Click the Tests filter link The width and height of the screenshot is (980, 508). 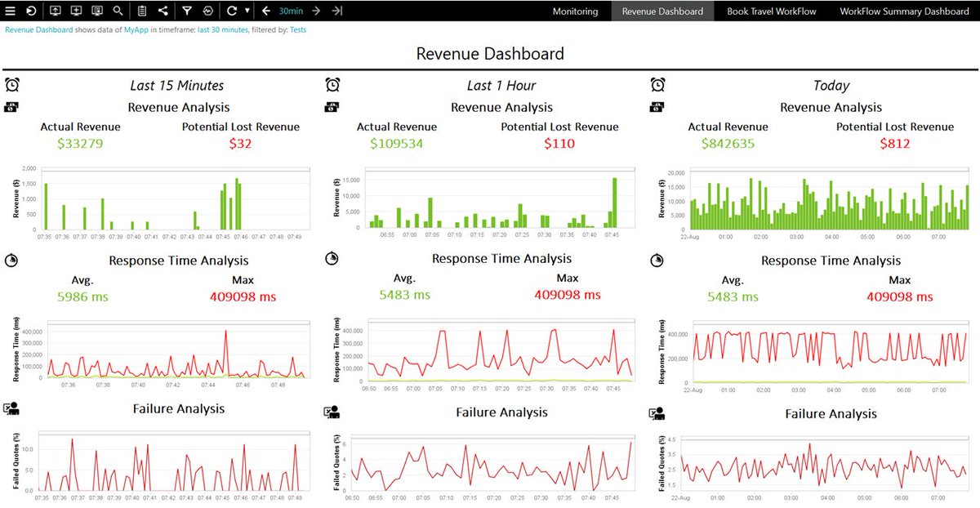coord(299,30)
